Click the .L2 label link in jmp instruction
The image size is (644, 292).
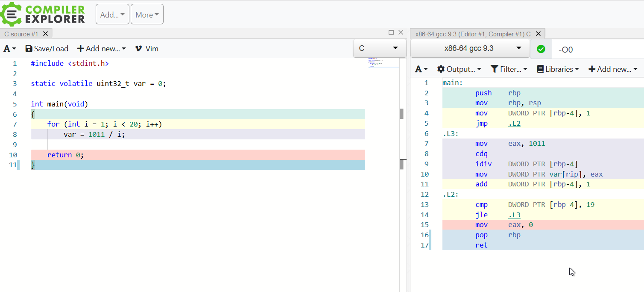click(514, 124)
